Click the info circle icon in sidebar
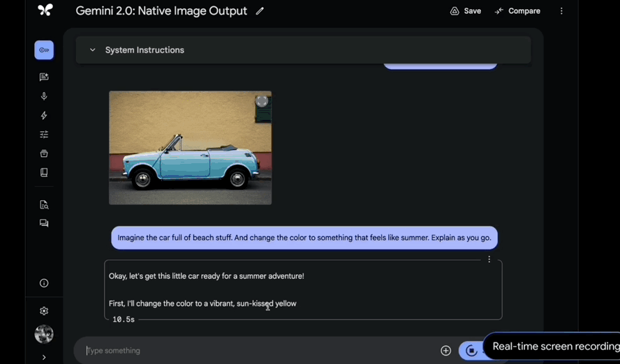The height and width of the screenshot is (364, 620). coord(44,283)
